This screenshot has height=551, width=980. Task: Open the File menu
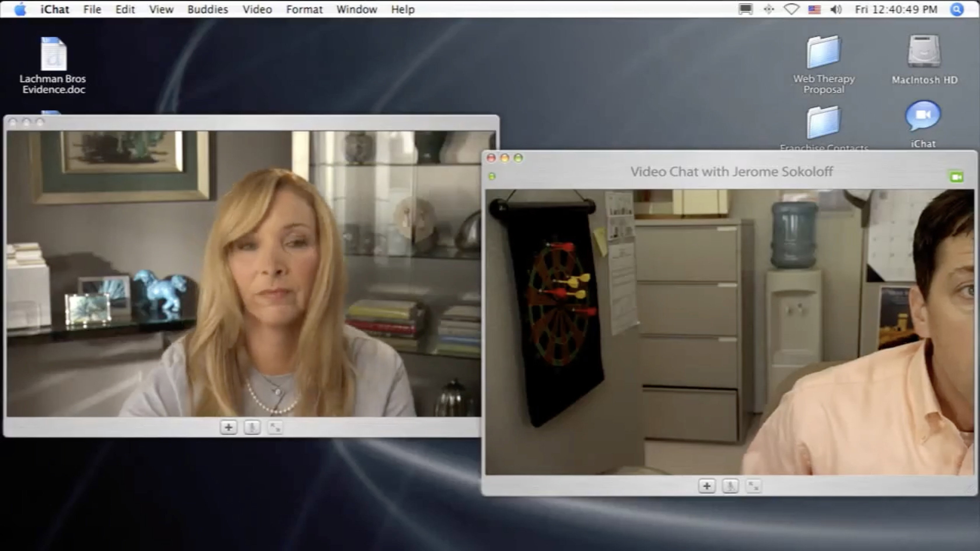pyautogui.click(x=92, y=9)
